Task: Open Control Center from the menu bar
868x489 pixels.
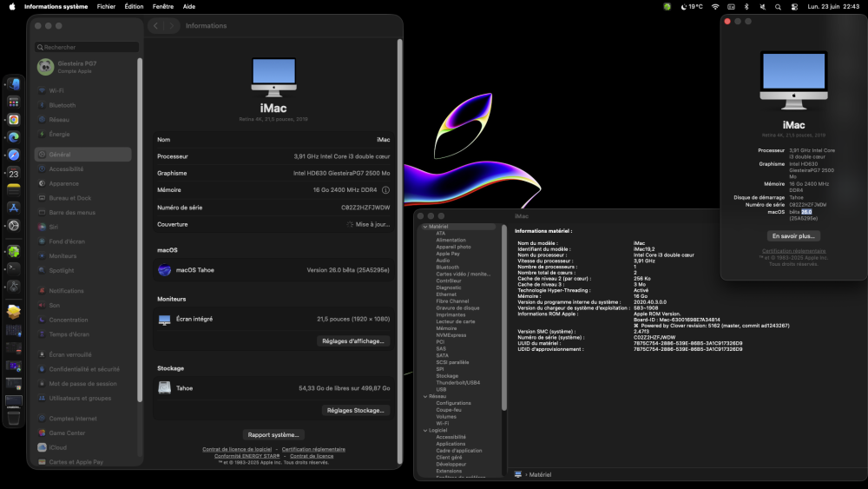Action: 794,7
